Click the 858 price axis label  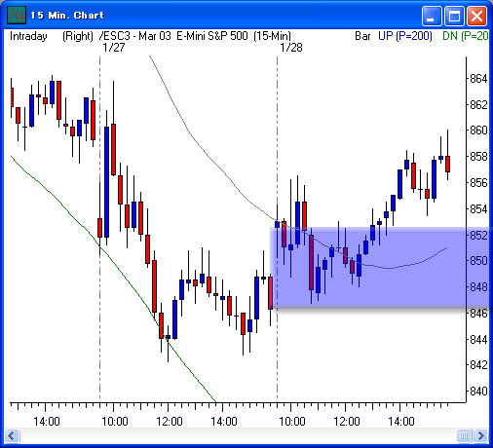tap(478, 157)
